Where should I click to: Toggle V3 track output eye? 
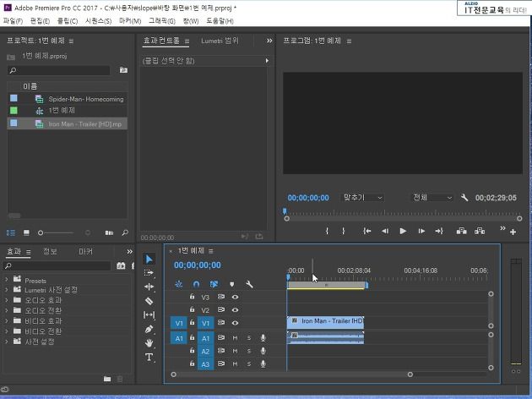(x=235, y=297)
